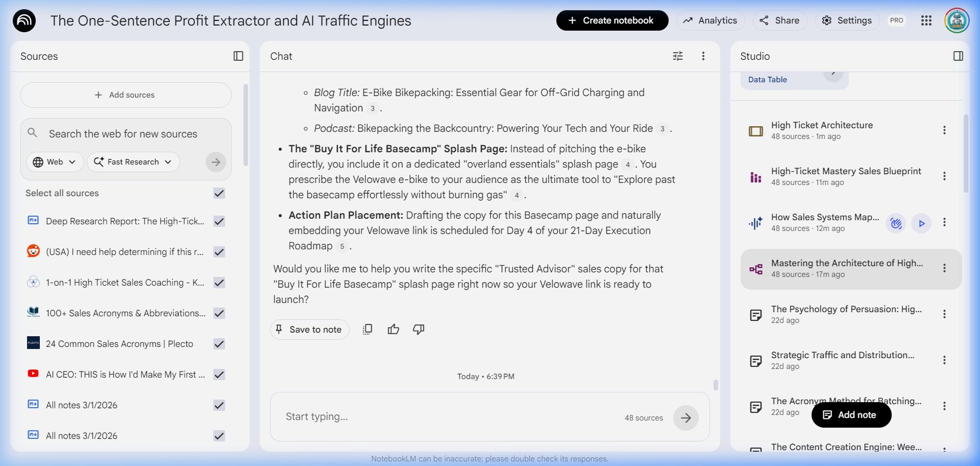Expand the Fast Research dropdown
Screen dimensions: 980x466
pos(133,162)
